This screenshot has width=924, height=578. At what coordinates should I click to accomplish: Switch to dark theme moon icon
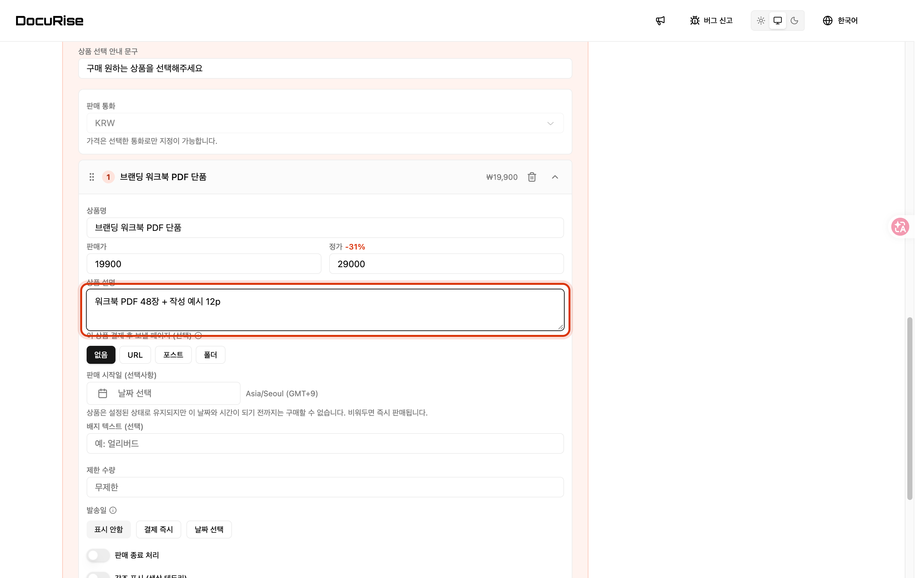[x=794, y=21]
